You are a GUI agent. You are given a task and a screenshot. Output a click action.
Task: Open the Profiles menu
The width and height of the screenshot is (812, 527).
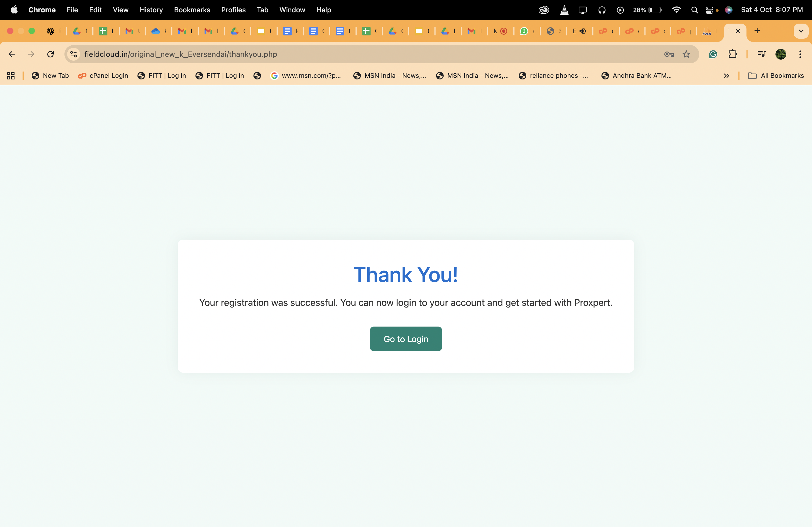click(x=233, y=10)
